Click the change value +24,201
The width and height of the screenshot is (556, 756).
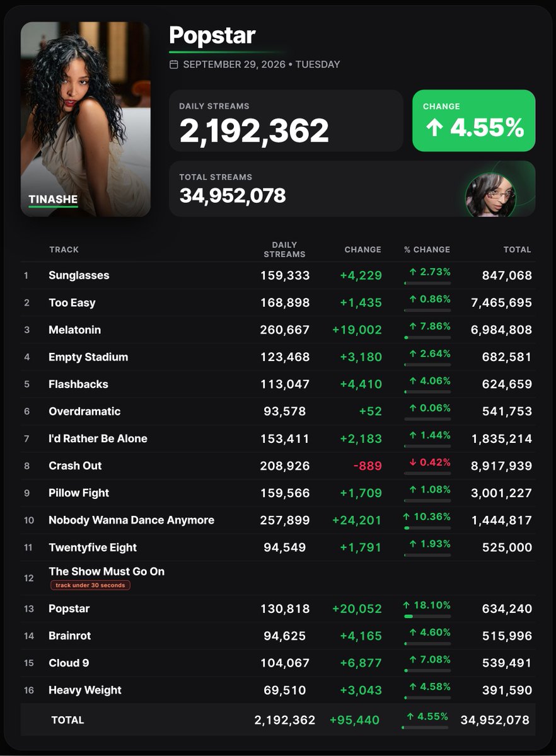[357, 520]
